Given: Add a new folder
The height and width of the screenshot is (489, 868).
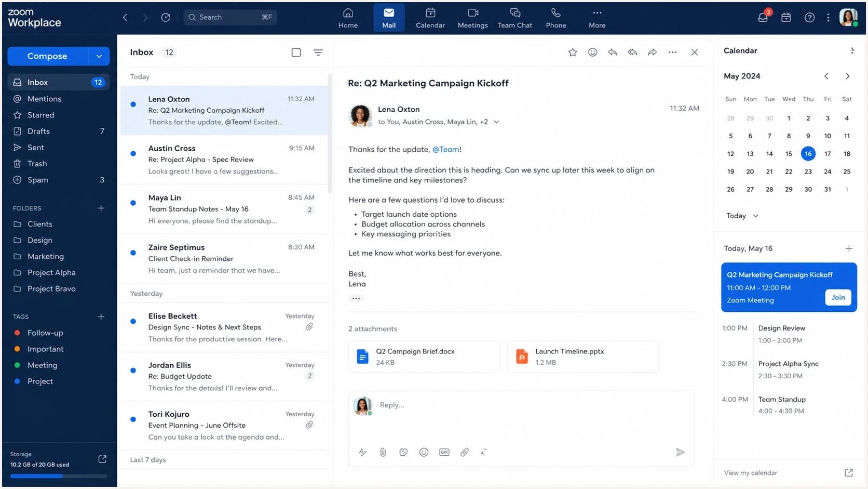Looking at the screenshot, I should [x=101, y=208].
